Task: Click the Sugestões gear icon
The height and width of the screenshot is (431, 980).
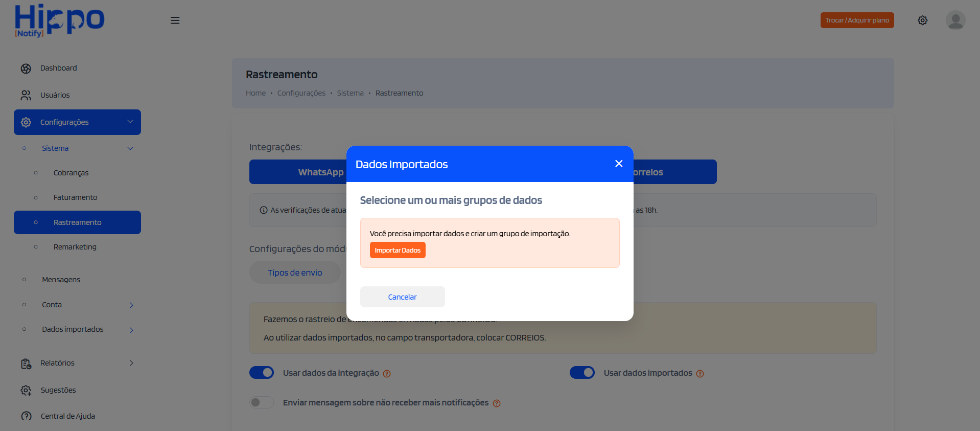Action: 26,390
